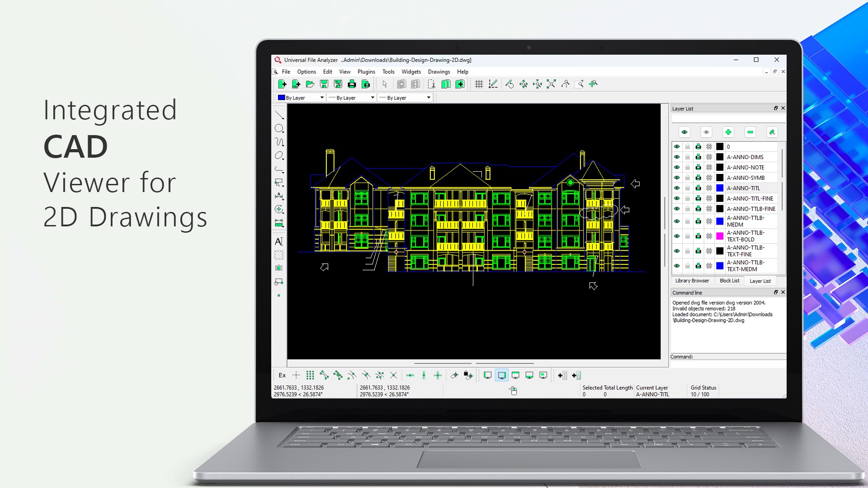Select the Text tool in the left toolbar
868x488 pixels.
(x=279, y=241)
